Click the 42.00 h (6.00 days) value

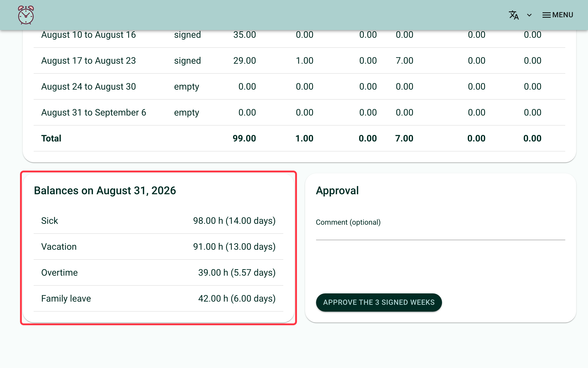[x=237, y=299]
